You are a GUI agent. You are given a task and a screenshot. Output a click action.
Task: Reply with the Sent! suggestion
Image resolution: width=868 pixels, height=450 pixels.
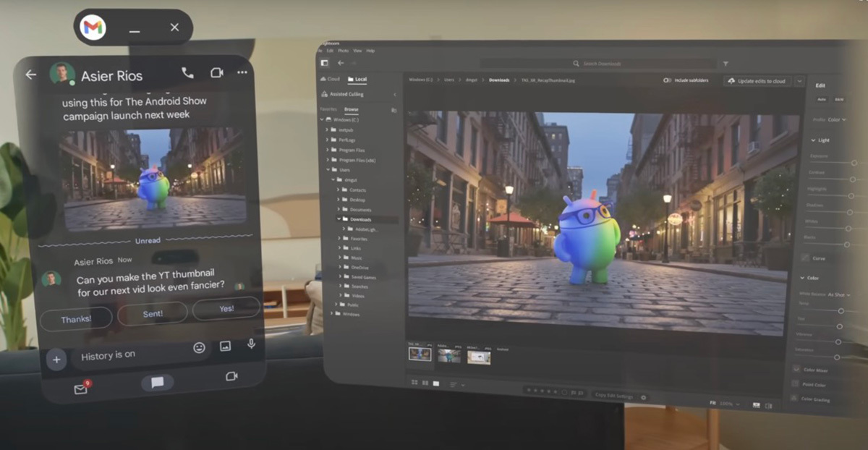[x=152, y=313]
